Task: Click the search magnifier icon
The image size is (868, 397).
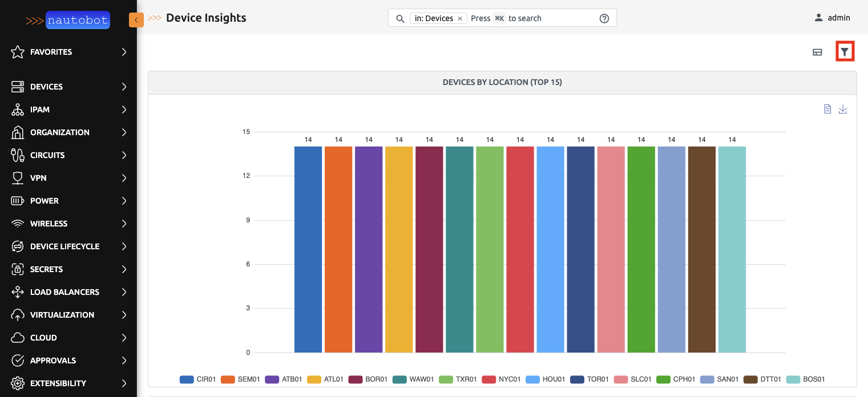Action: coord(399,18)
